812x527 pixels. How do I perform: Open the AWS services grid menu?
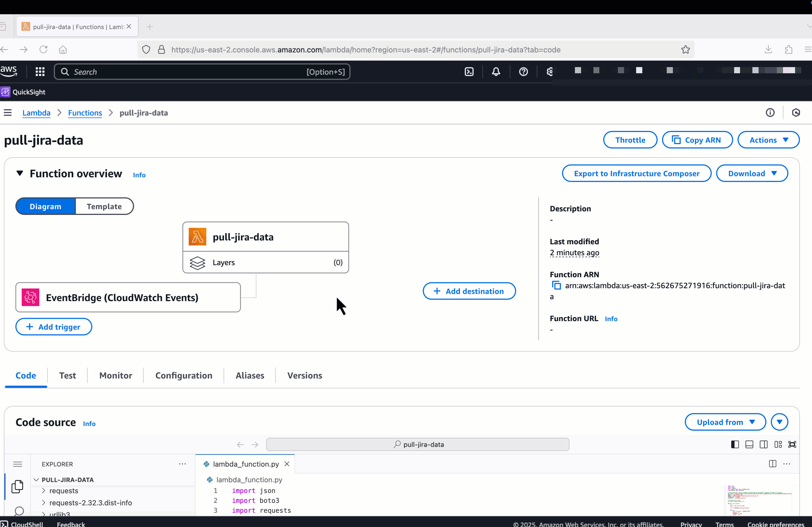click(x=40, y=72)
